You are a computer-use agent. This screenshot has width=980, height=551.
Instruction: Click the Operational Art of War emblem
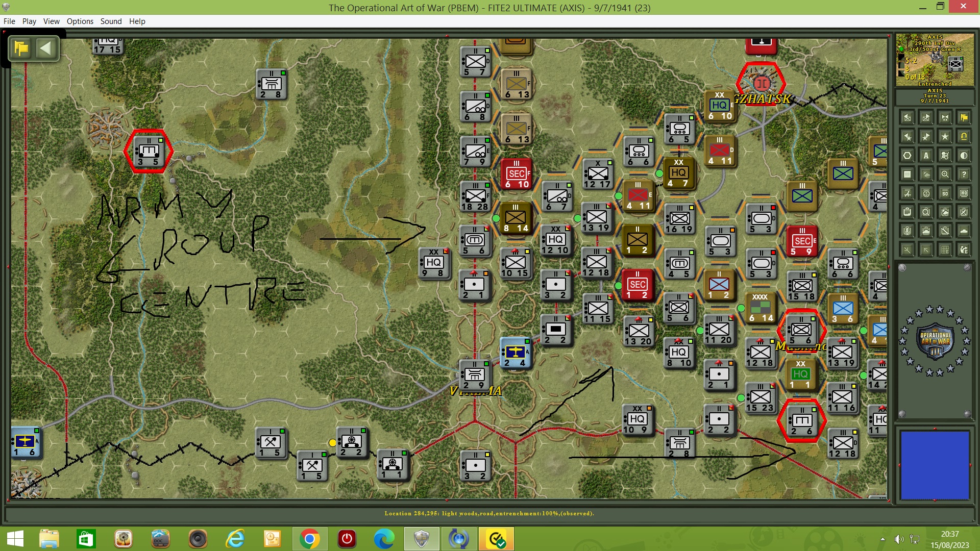[935, 340]
